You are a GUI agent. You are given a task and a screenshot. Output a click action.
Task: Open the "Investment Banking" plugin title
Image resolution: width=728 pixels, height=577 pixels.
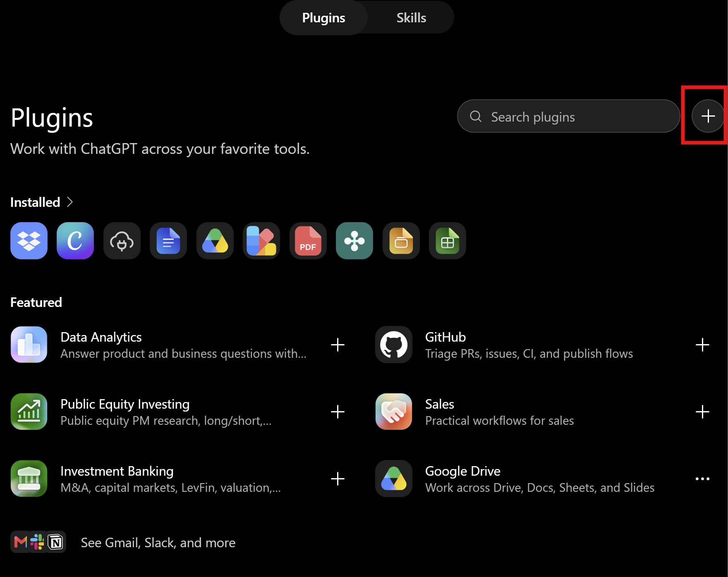click(x=117, y=471)
